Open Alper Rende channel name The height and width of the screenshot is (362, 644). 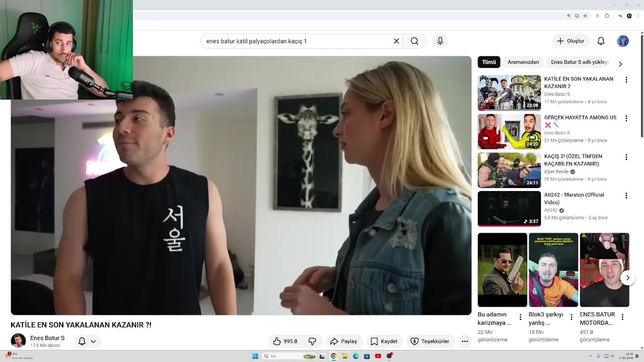pos(556,172)
